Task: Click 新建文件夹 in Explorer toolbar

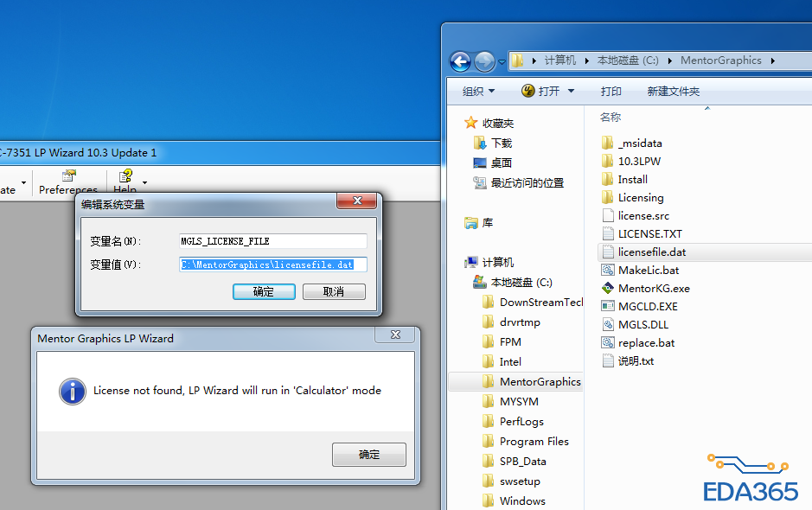Action: point(674,91)
